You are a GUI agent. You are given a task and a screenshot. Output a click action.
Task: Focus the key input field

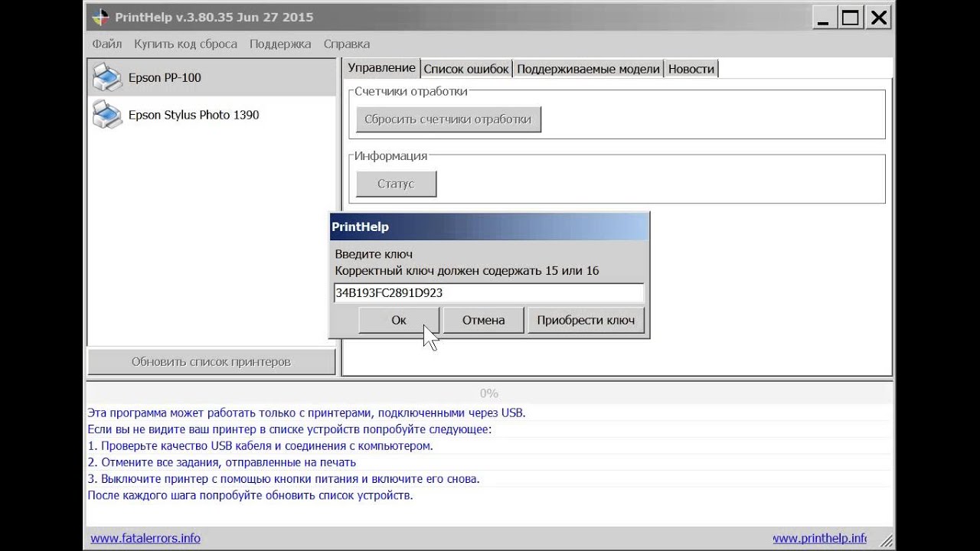click(x=488, y=293)
